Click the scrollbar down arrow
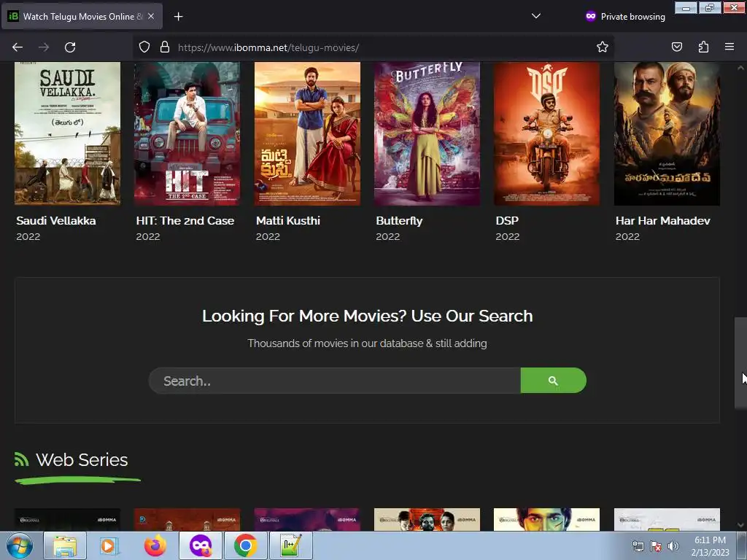747x560 pixels. [740, 525]
